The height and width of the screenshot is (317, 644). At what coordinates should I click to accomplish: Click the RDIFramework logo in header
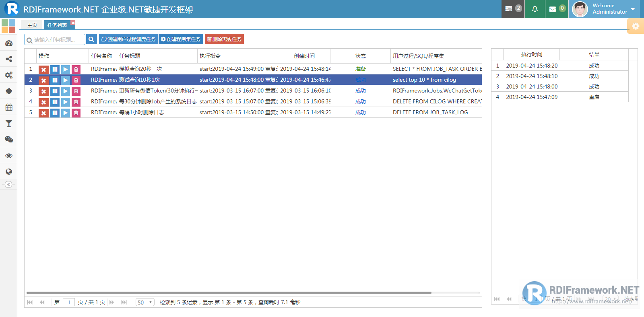click(12, 8)
